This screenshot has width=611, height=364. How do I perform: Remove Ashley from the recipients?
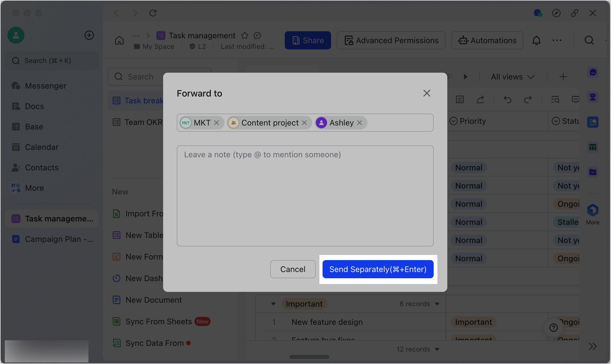click(359, 123)
